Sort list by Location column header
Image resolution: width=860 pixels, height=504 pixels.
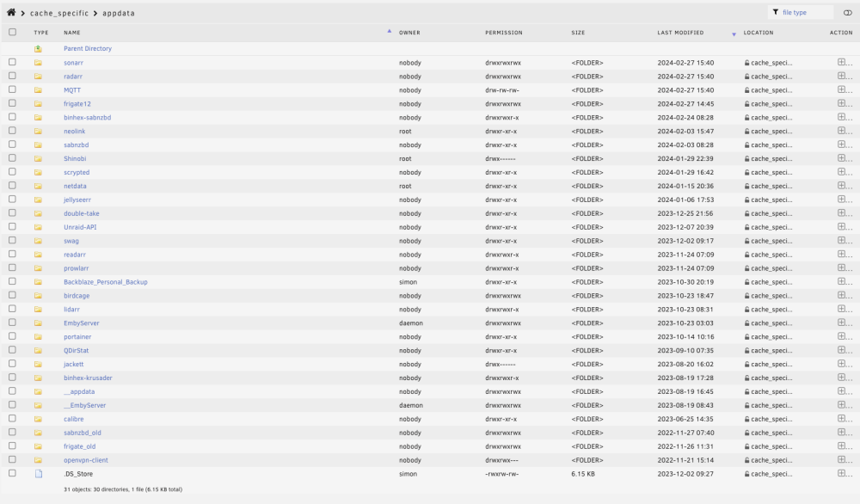point(759,33)
